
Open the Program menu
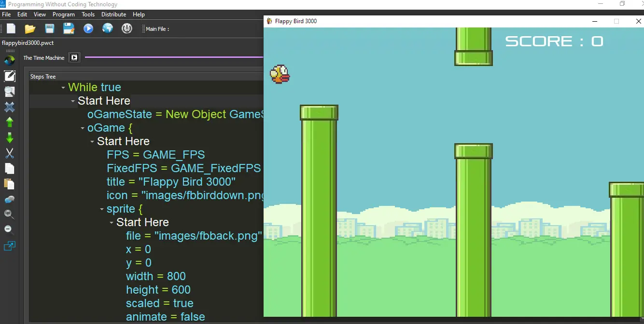(63, 14)
